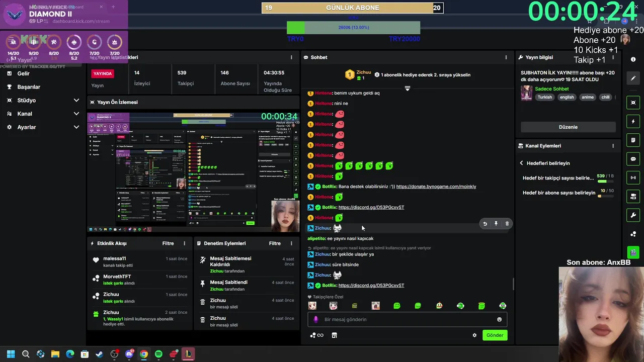Open the last BotRix discord.gg link in chat
Image resolution: width=644 pixels, height=362 pixels.
pyautogui.click(x=371, y=286)
